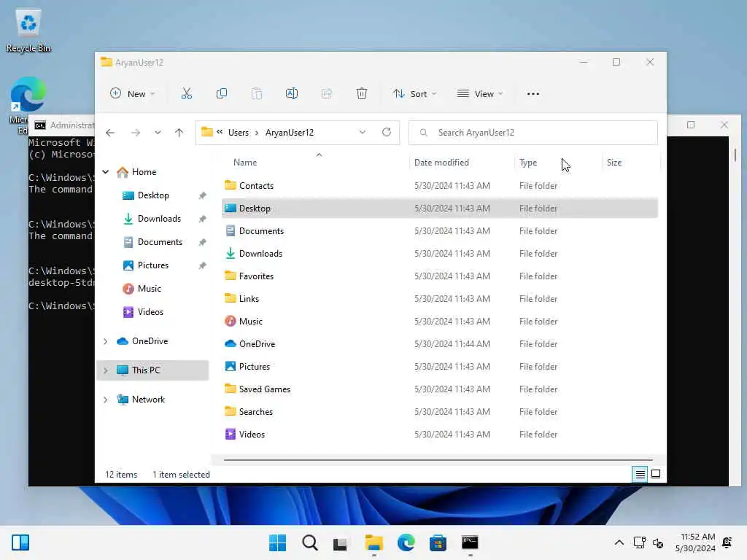
Task: Open Widgets panel on taskbar
Action: (20, 542)
